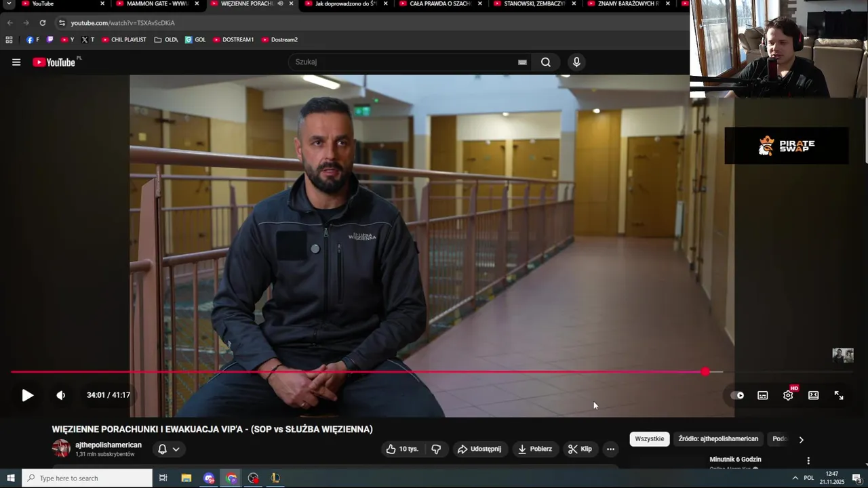Toggle the autoplay switch in player

[737, 395]
